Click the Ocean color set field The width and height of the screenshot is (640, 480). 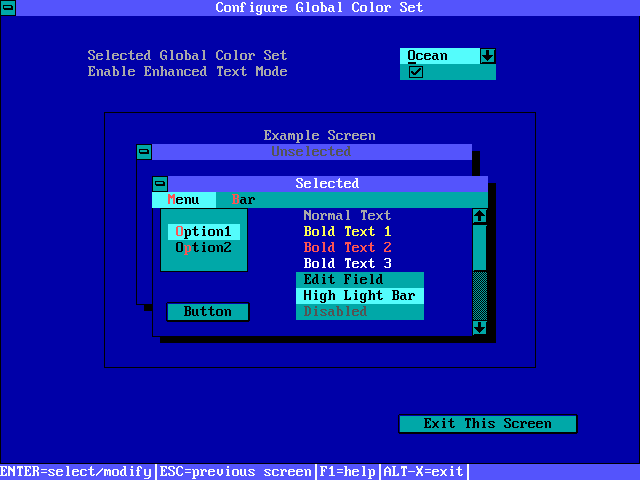pyautogui.click(x=439, y=56)
